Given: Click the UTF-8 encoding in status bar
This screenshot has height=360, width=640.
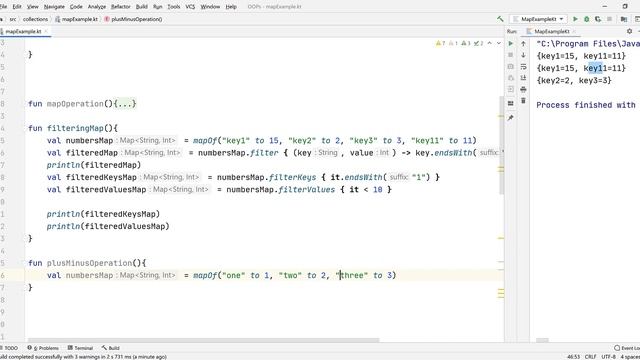Looking at the screenshot, I should pos(608,357).
